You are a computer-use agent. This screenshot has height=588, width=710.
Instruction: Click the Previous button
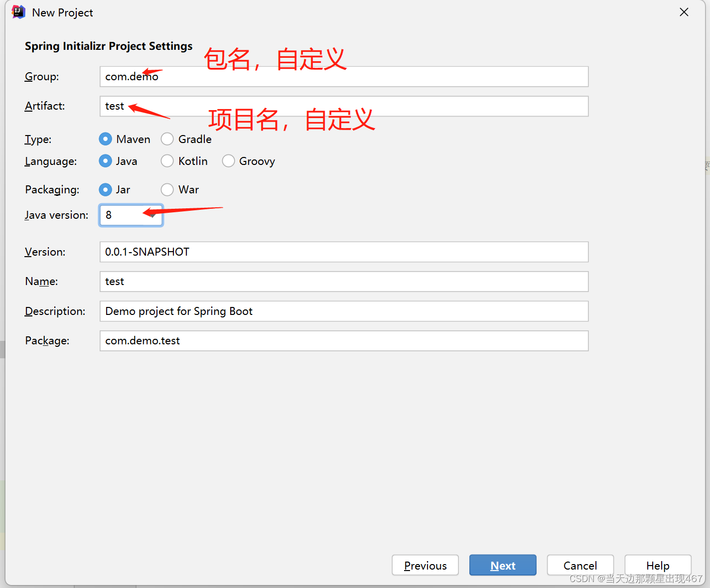[x=425, y=565]
